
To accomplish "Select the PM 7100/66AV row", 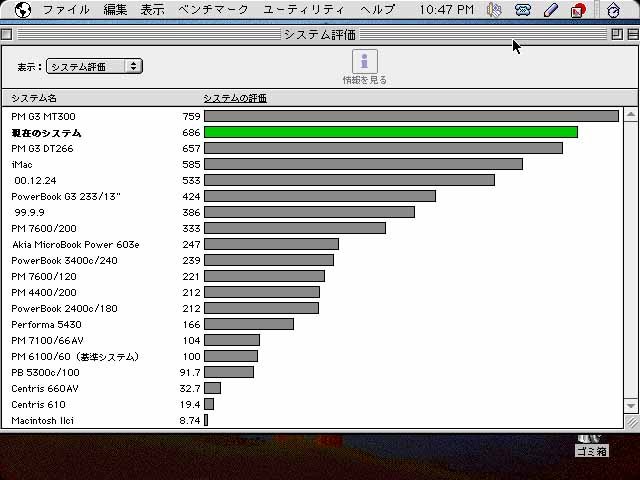I will [312, 340].
